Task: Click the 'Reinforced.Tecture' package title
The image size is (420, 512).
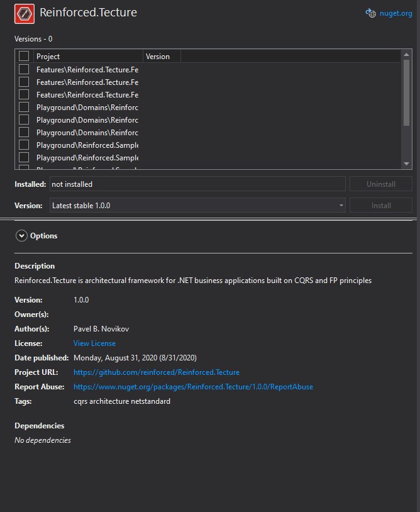Action: pyautogui.click(x=88, y=13)
